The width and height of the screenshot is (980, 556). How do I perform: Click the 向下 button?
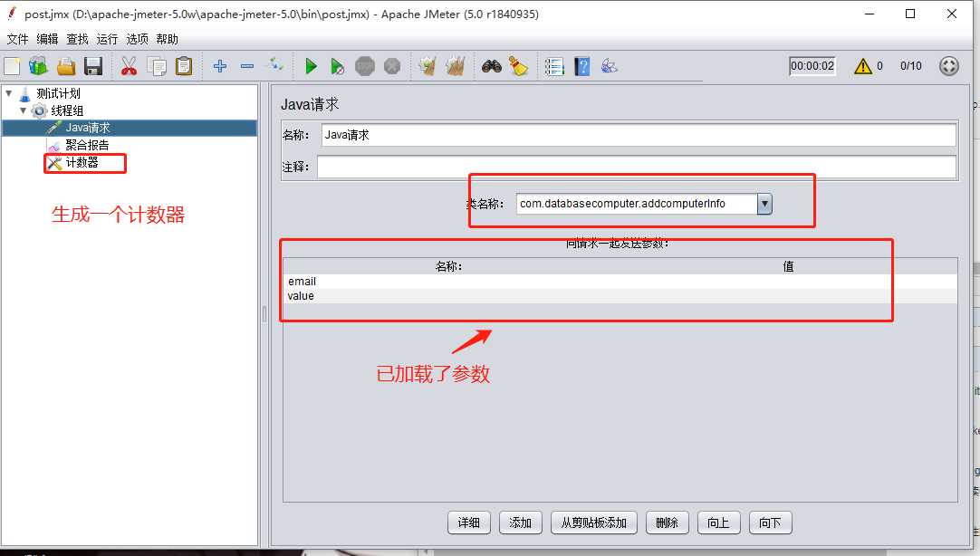(770, 522)
